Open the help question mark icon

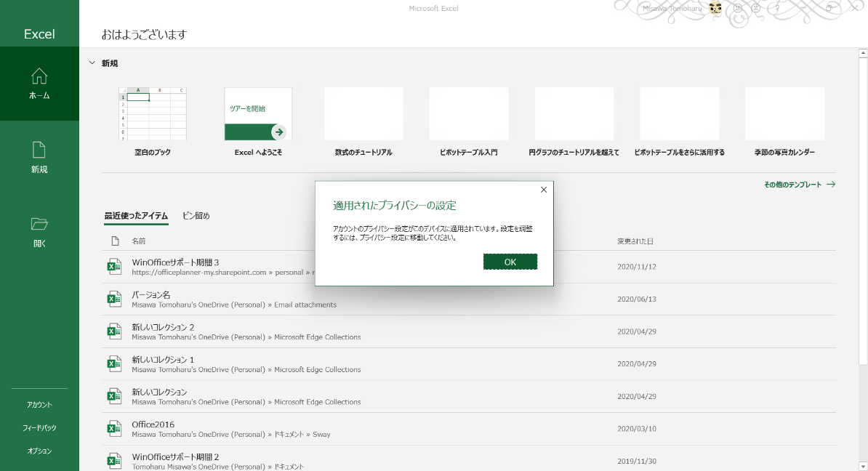coord(777,8)
